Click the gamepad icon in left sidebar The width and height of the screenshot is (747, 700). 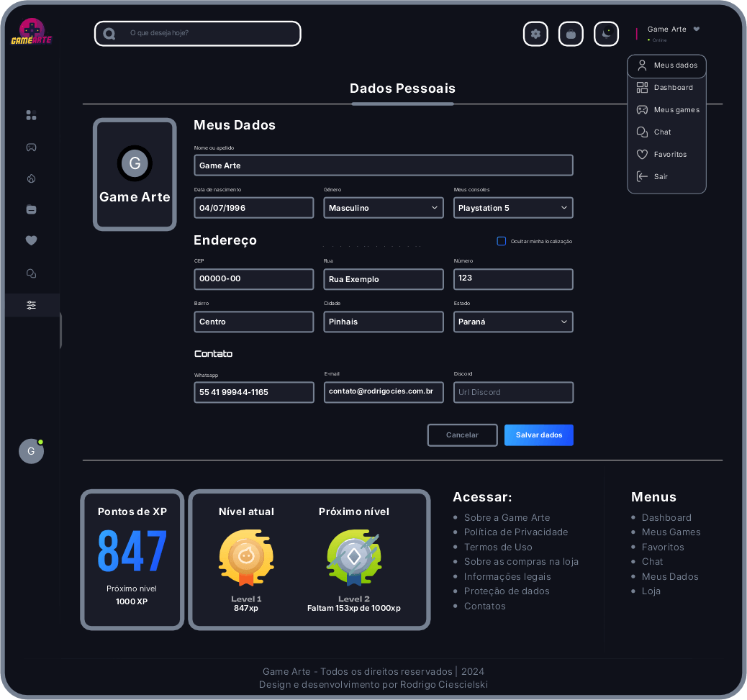pyautogui.click(x=31, y=147)
